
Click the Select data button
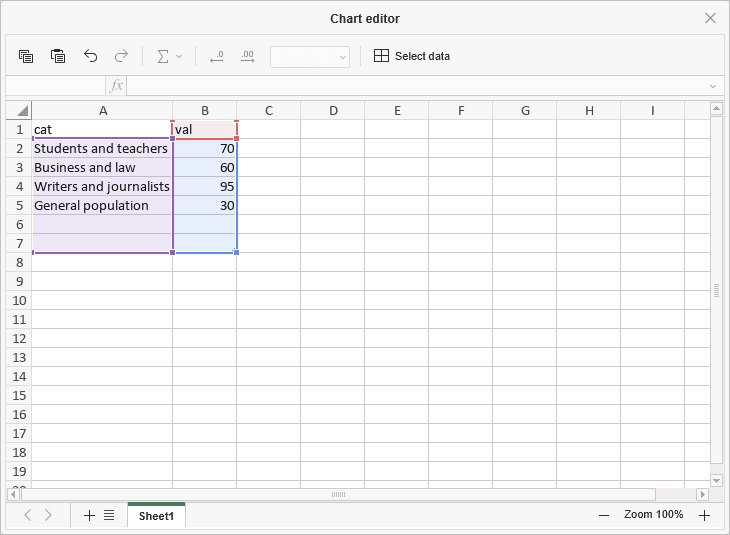(412, 56)
